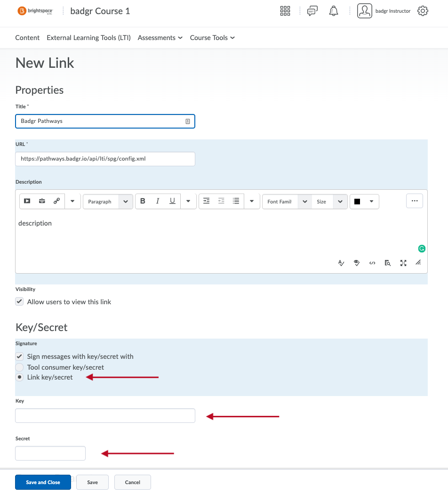Click into the Title input field

pyautogui.click(x=105, y=121)
